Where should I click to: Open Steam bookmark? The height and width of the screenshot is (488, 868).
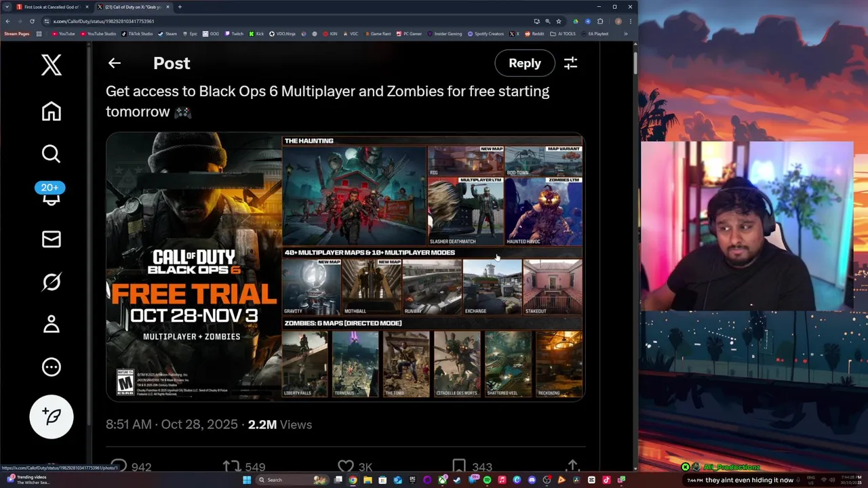tap(168, 34)
